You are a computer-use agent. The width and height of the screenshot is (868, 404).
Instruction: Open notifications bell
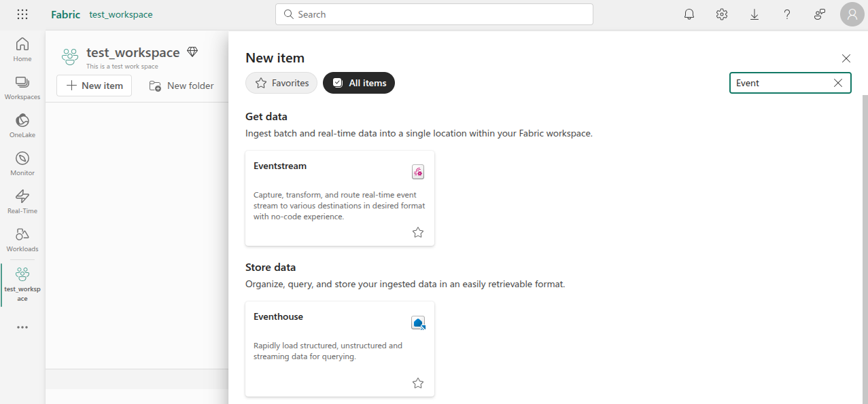tap(689, 14)
